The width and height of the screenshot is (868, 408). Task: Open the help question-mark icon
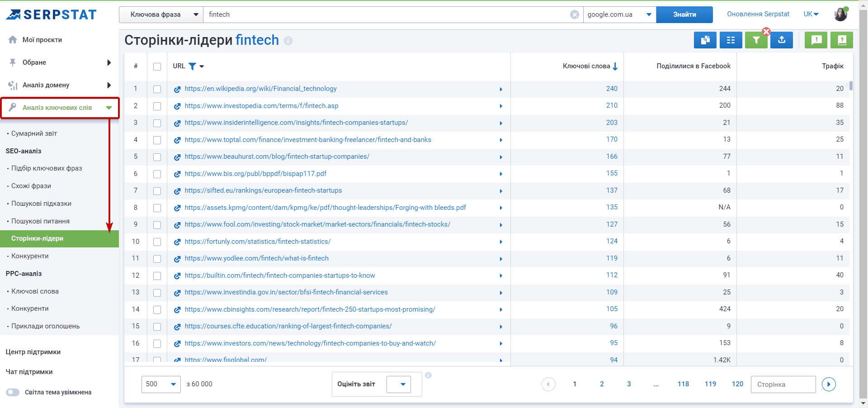click(842, 40)
